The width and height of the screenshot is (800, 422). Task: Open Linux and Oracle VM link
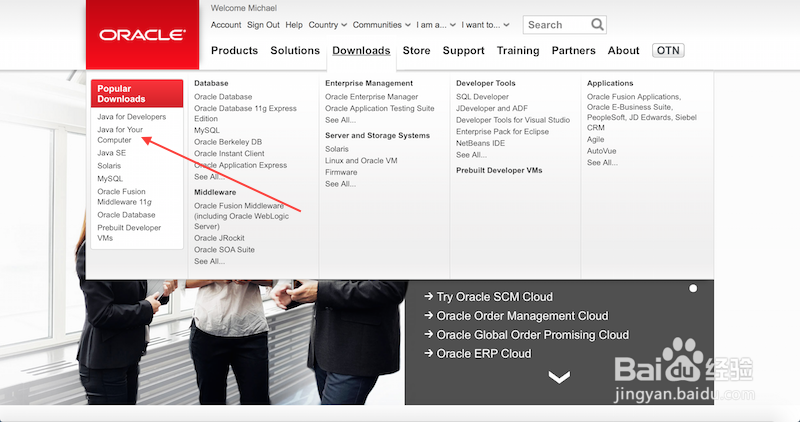point(361,161)
